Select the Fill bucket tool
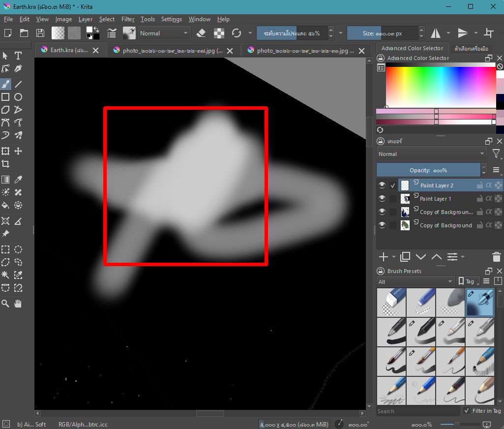The width and height of the screenshot is (504, 429). pyautogui.click(x=5, y=205)
